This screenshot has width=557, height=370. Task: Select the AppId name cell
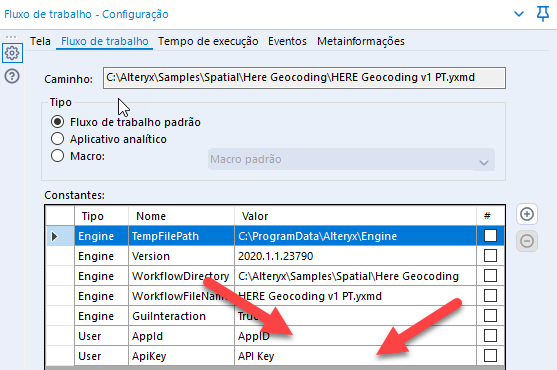(181, 336)
